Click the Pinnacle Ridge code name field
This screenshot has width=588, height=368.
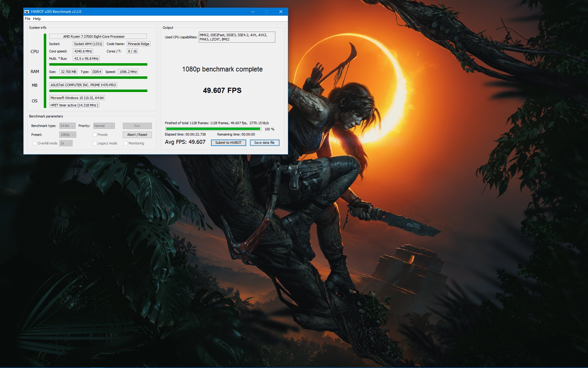point(139,44)
